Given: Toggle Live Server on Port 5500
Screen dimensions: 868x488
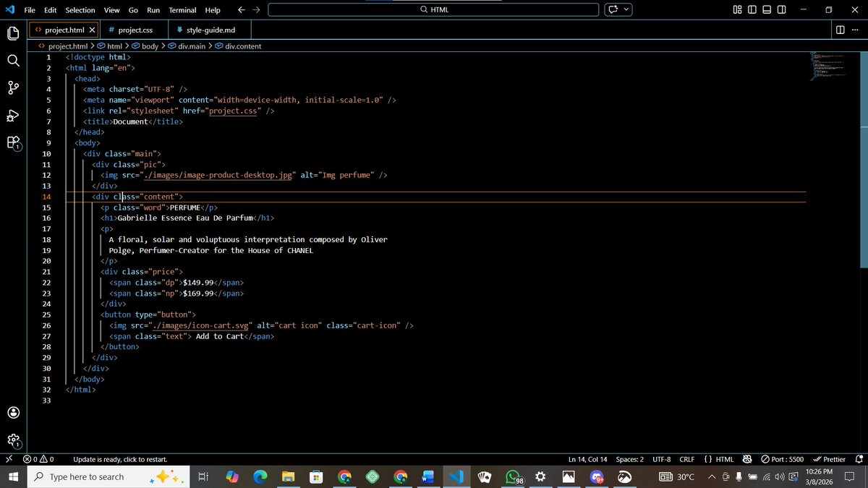Looking at the screenshot, I should click(782, 458).
